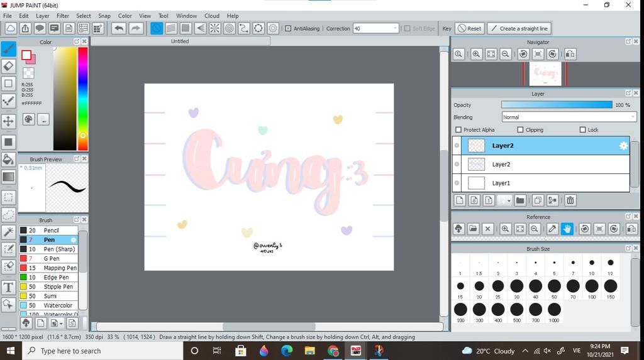Enable radial snap guide
The width and height of the screenshot is (644, 360).
(x=215, y=28)
